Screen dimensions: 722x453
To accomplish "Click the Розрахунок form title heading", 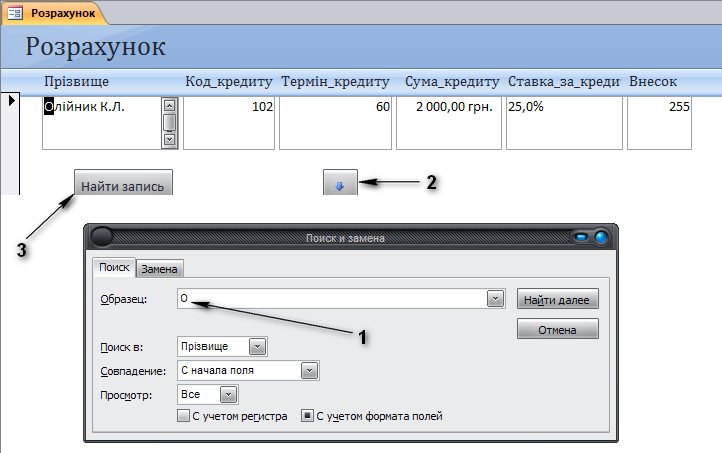I will (x=95, y=47).
